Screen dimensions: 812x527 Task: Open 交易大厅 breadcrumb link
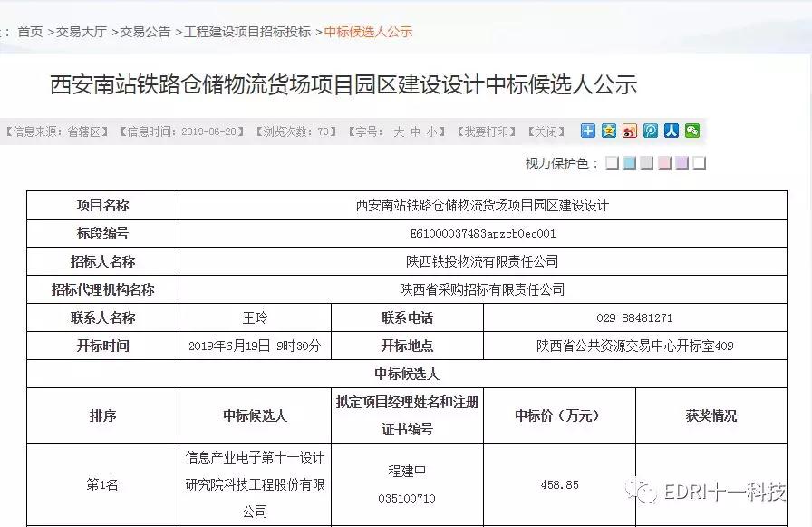(82, 32)
